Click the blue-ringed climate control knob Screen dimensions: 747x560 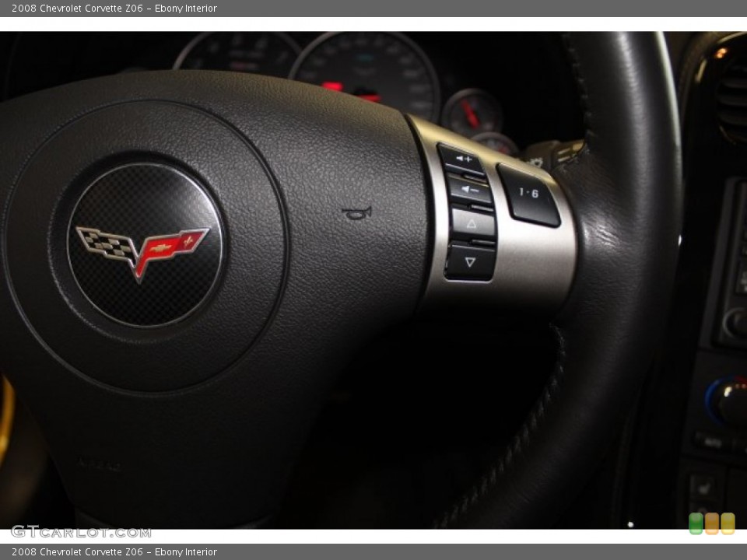728,401
